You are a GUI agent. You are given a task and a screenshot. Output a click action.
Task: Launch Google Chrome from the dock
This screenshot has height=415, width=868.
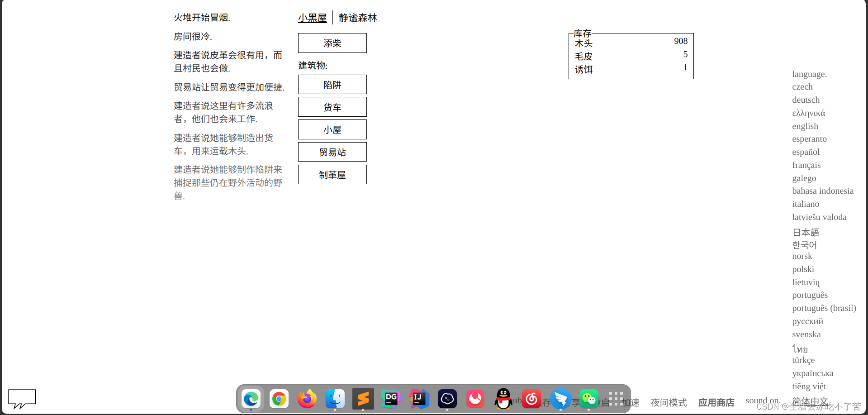279,399
